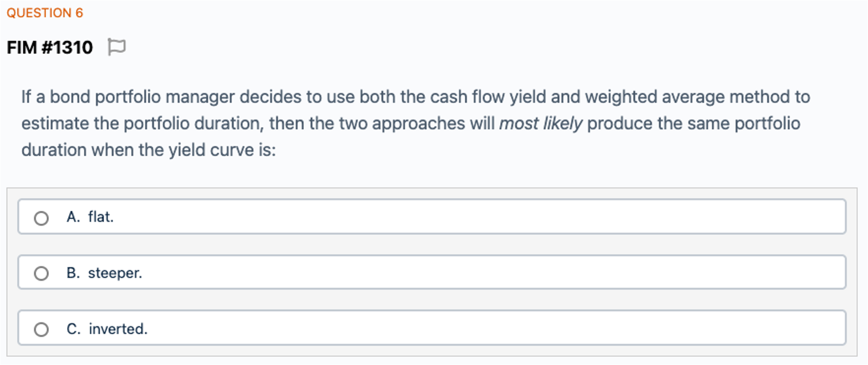Click the 'QUESTION 6' header label
The image size is (868, 365).
(x=45, y=13)
